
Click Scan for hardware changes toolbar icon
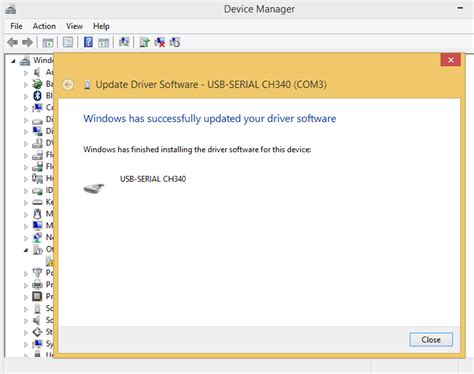pos(124,42)
